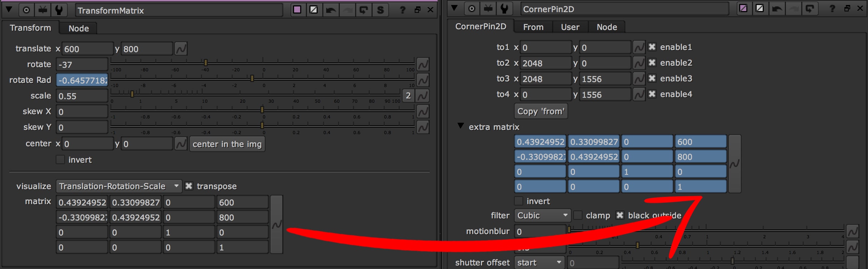
Task: Click the TransformMatrix node color swatch icon
Action: 297,10
